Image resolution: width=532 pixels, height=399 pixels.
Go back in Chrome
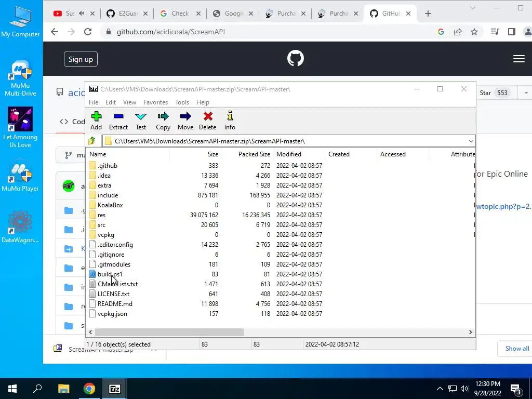click(x=55, y=32)
